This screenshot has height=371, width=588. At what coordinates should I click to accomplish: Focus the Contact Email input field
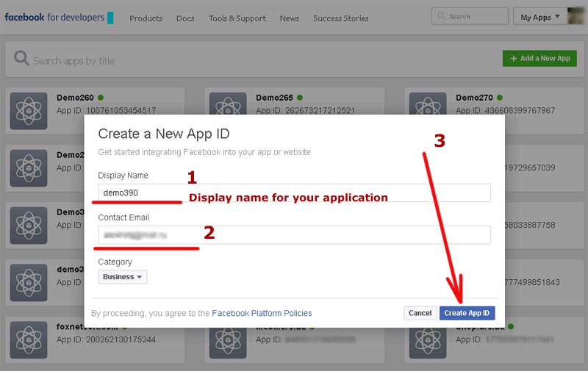click(x=295, y=235)
